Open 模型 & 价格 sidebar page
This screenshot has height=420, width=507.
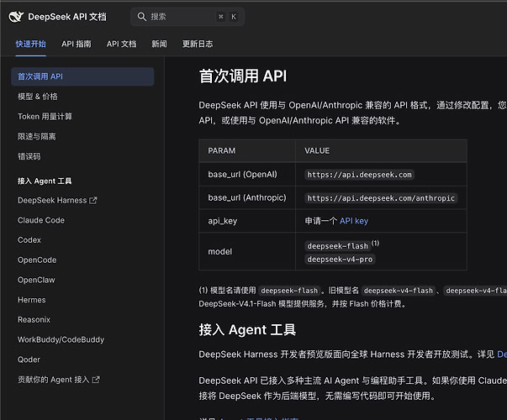point(38,97)
